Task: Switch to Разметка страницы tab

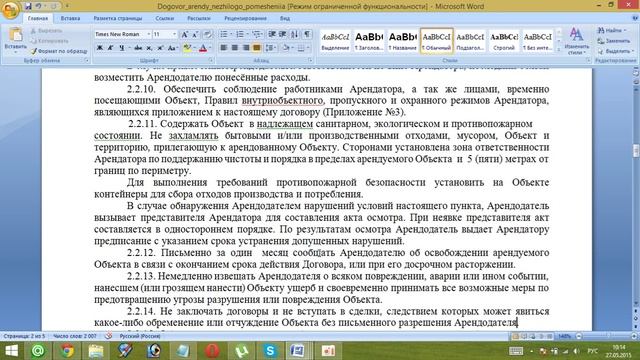Action: (x=118, y=18)
